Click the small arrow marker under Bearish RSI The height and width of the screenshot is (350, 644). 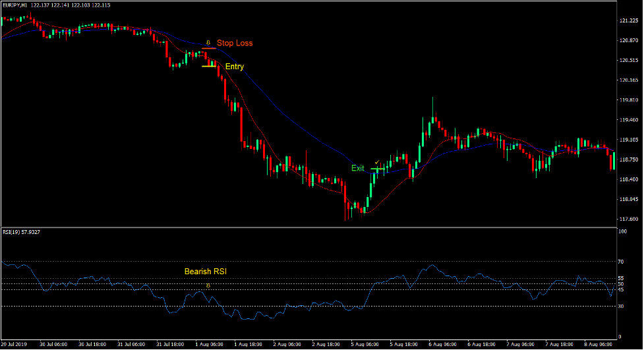tap(208, 285)
